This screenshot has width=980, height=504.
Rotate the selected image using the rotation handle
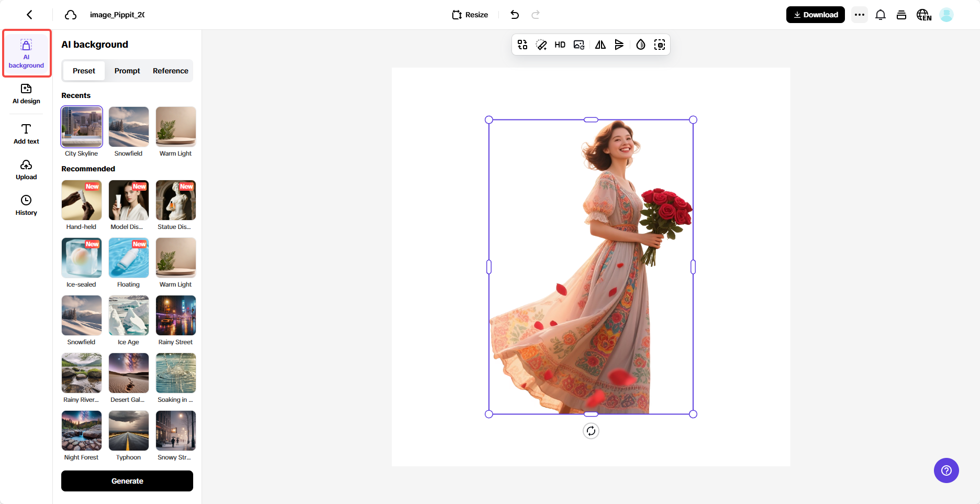pyautogui.click(x=591, y=431)
